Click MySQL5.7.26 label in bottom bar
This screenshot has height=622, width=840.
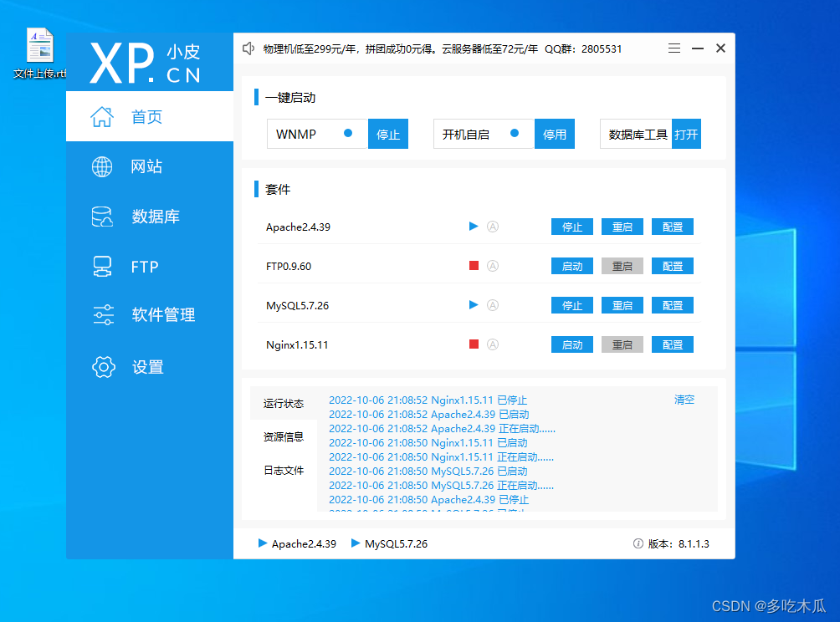[x=396, y=544]
